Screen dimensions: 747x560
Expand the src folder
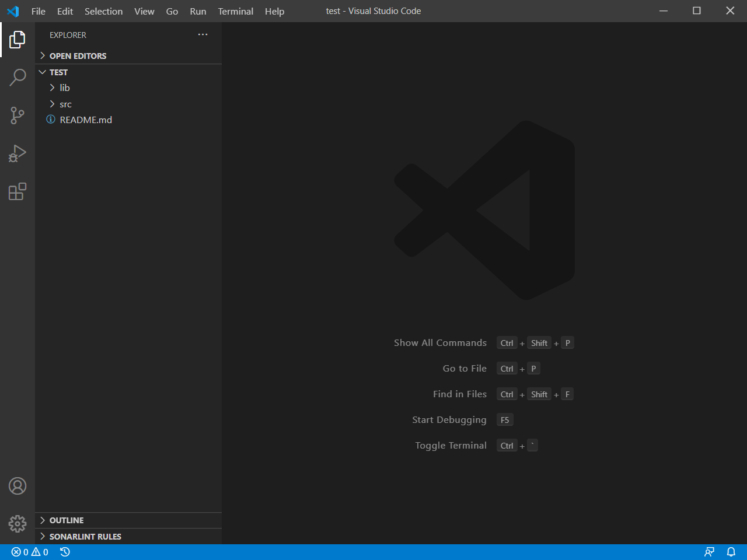[65, 104]
